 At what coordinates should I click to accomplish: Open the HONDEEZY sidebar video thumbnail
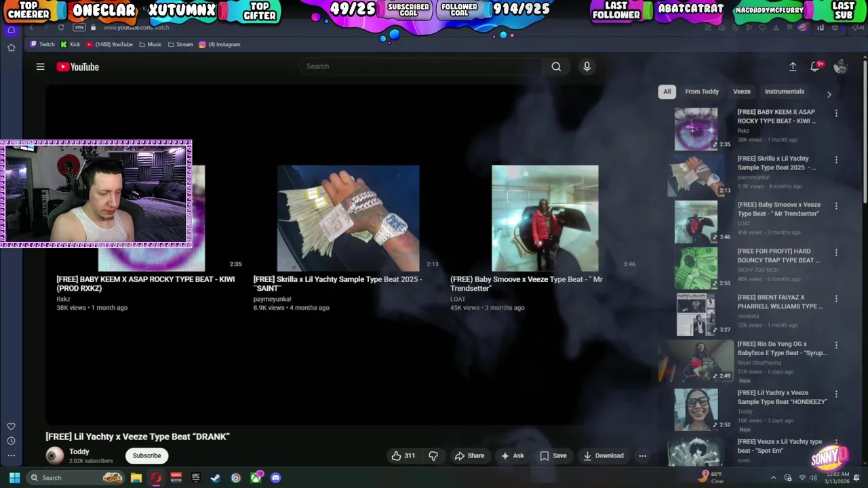click(x=696, y=409)
